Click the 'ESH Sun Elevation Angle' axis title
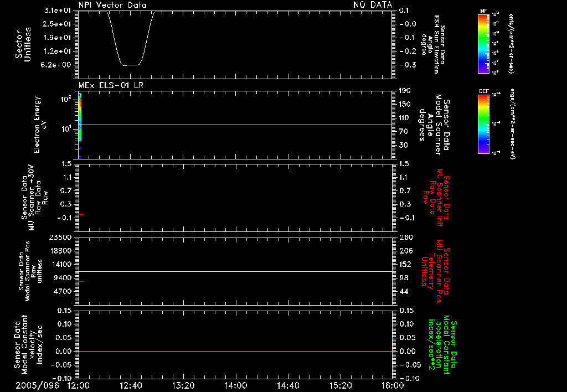 point(433,44)
